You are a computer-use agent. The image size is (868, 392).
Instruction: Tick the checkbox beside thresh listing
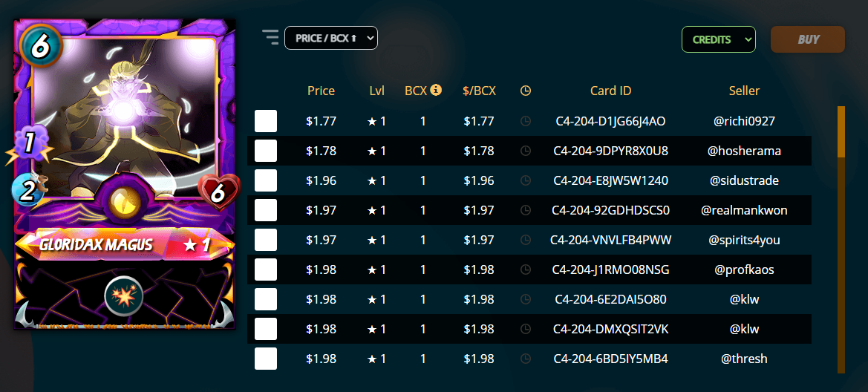[x=266, y=359]
